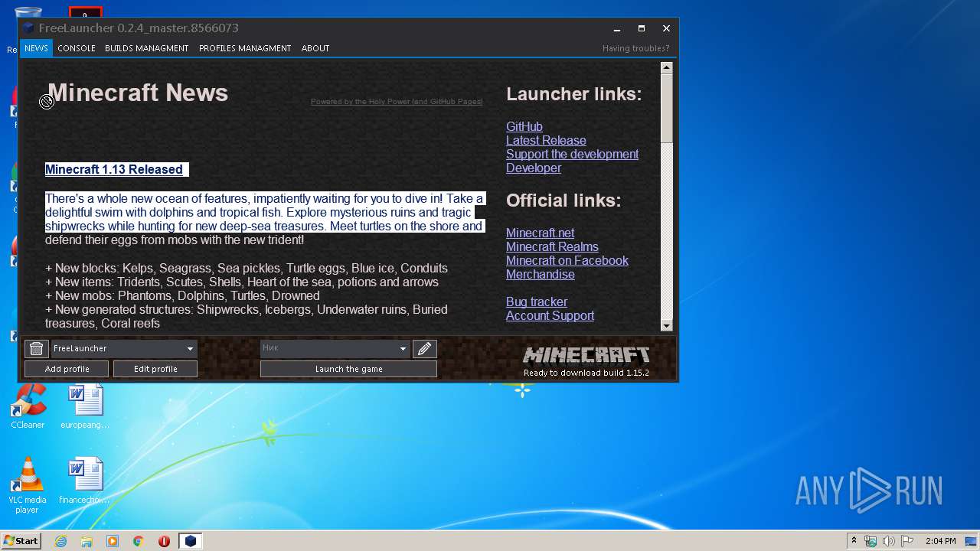Viewport: 980px width, 551px height.
Task: Open the ABOUT tab
Action: 315,48
